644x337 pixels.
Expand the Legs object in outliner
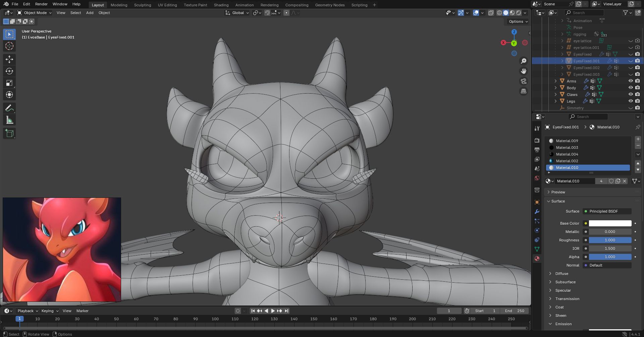pos(555,101)
